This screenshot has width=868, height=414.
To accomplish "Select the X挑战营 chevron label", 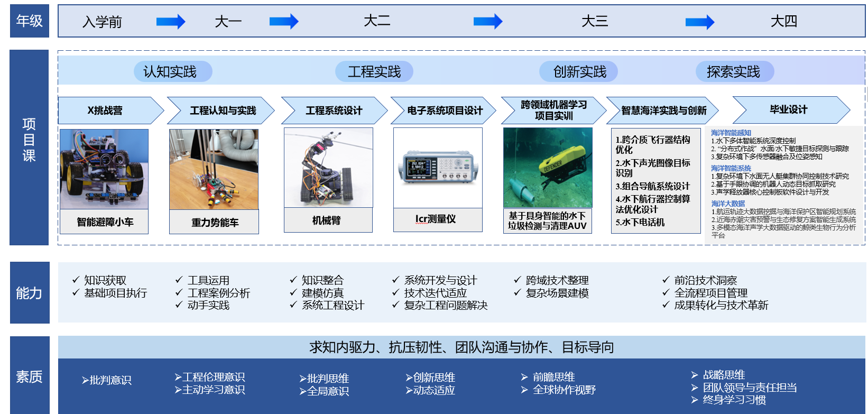I will [x=106, y=111].
